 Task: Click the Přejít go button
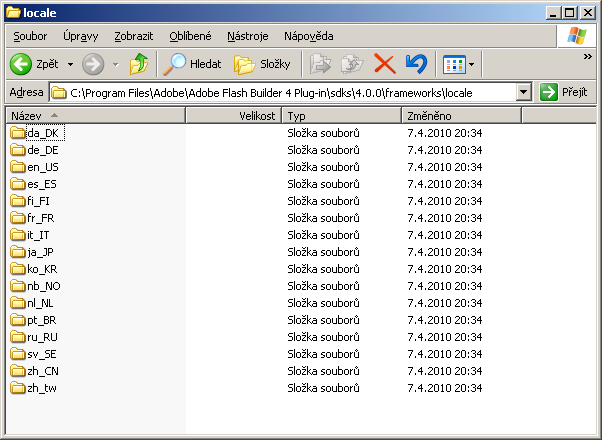click(564, 92)
